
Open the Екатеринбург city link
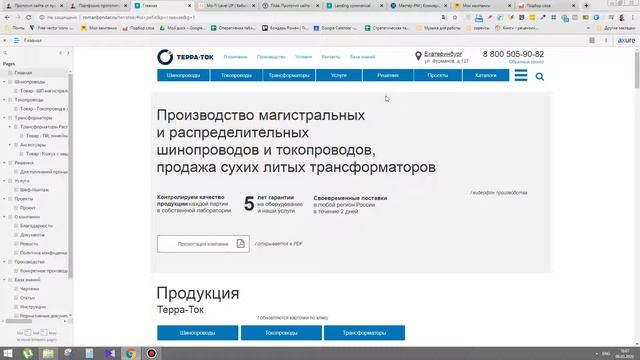443,54
